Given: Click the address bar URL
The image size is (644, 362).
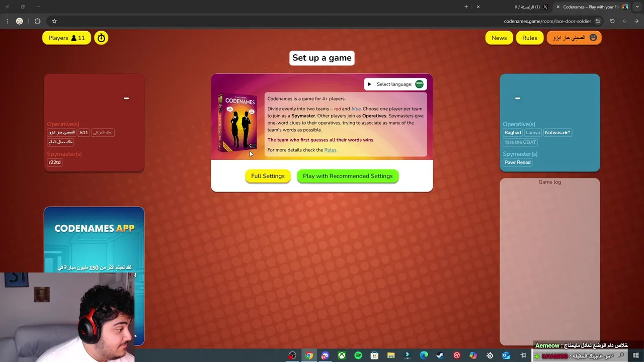Looking at the screenshot, I should click(x=547, y=21).
